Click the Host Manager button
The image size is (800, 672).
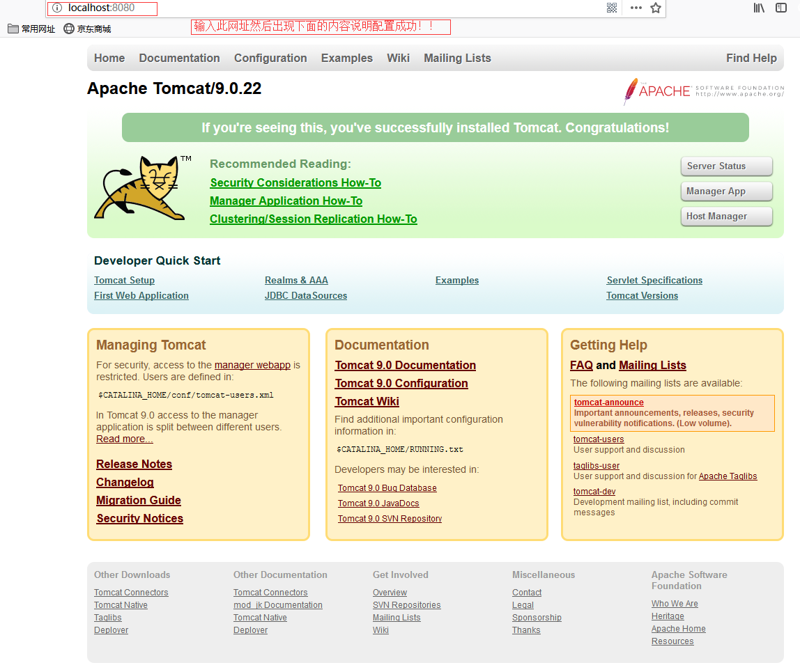[x=726, y=216]
